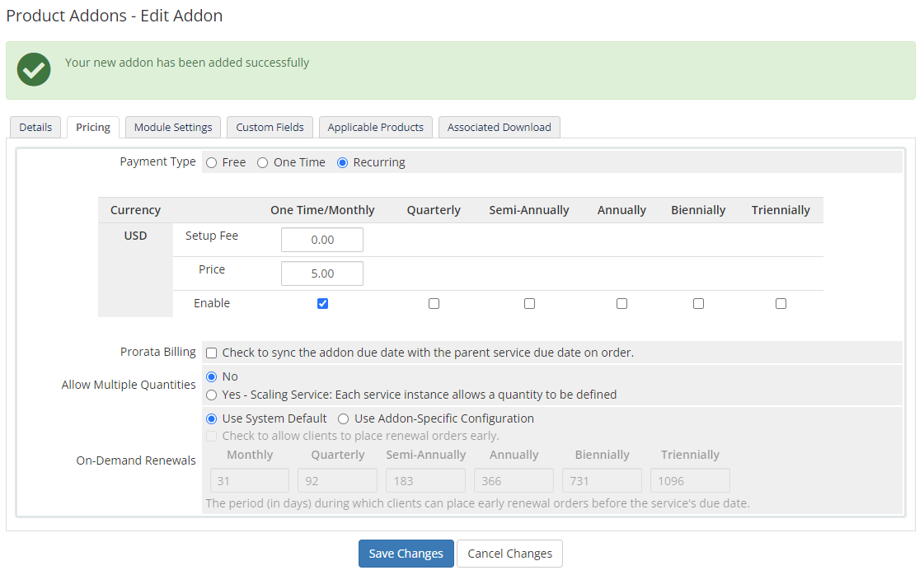Image resolution: width=924 pixels, height=575 pixels.
Task: Choose Use Addon-Specific Configuration option
Action: coord(343,419)
